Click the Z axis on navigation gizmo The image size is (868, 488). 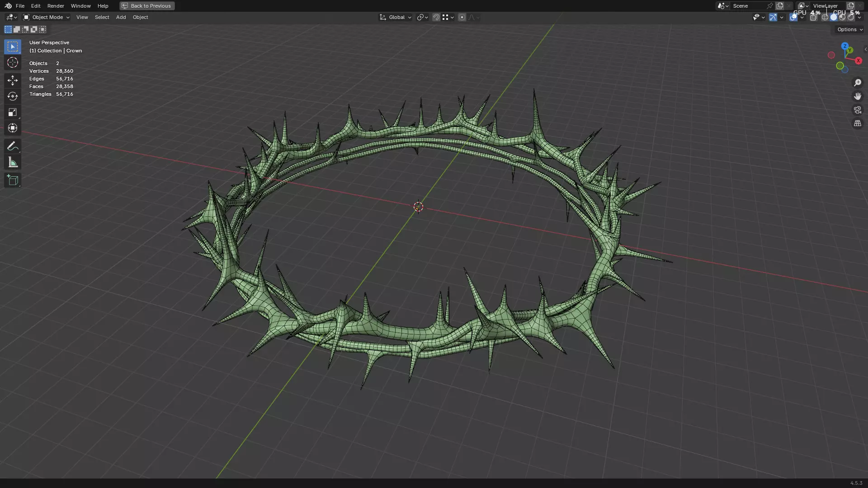click(x=844, y=46)
